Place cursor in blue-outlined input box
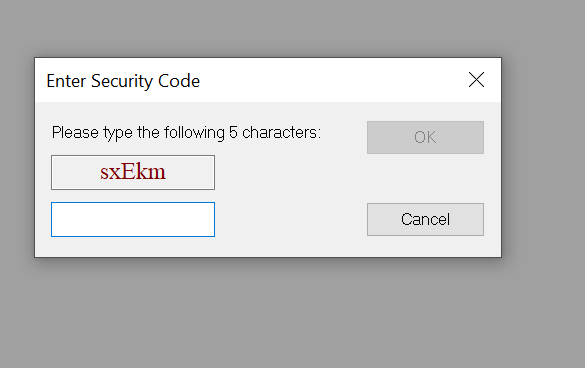The width and height of the screenshot is (585, 368). click(x=133, y=219)
